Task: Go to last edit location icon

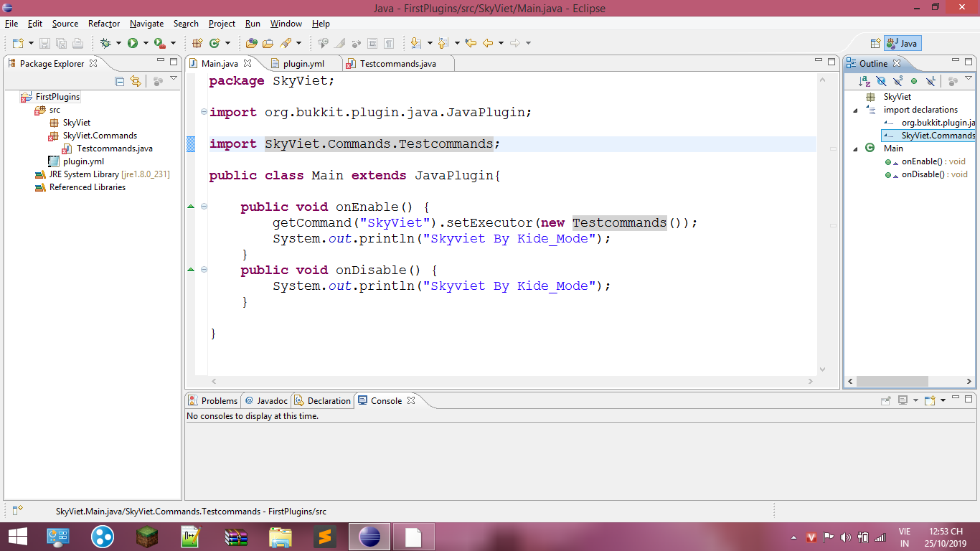Action: coord(471,43)
